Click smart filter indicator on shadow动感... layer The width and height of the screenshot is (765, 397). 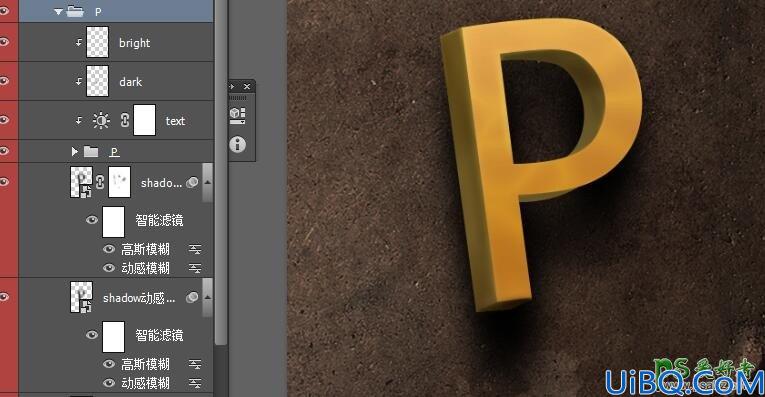[192, 297]
